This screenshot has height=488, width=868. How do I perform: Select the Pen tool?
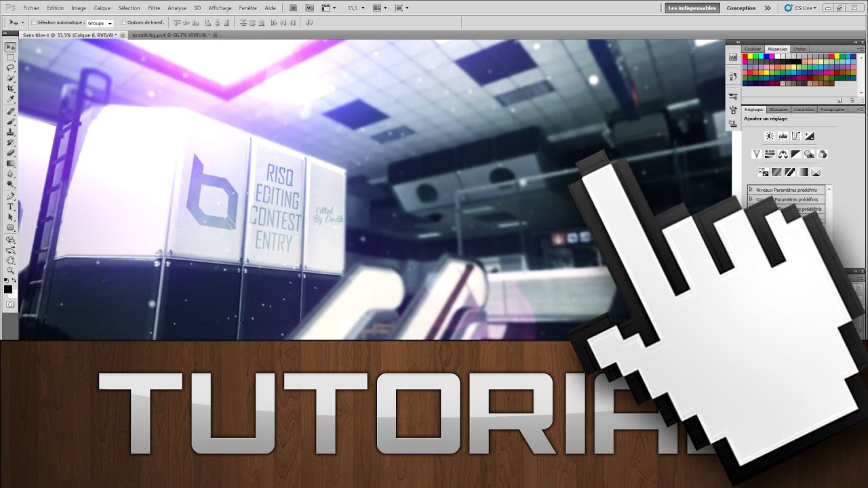[x=11, y=195]
